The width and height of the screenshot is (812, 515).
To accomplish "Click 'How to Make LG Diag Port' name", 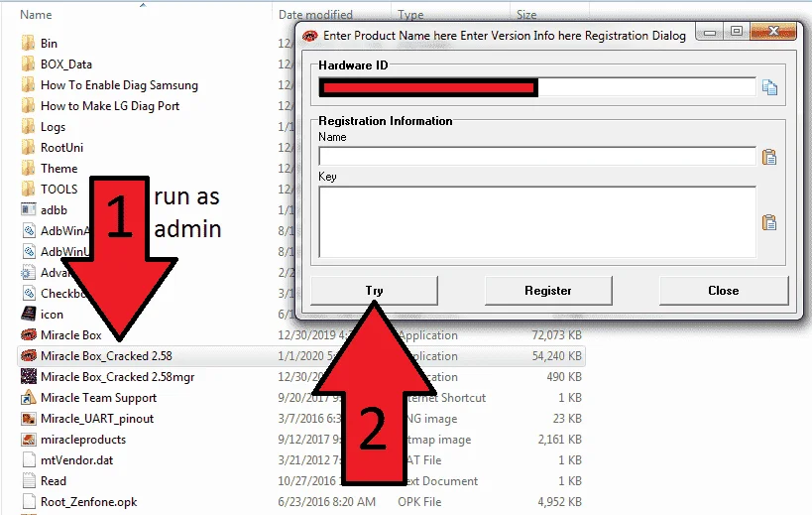I will click(x=110, y=106).
